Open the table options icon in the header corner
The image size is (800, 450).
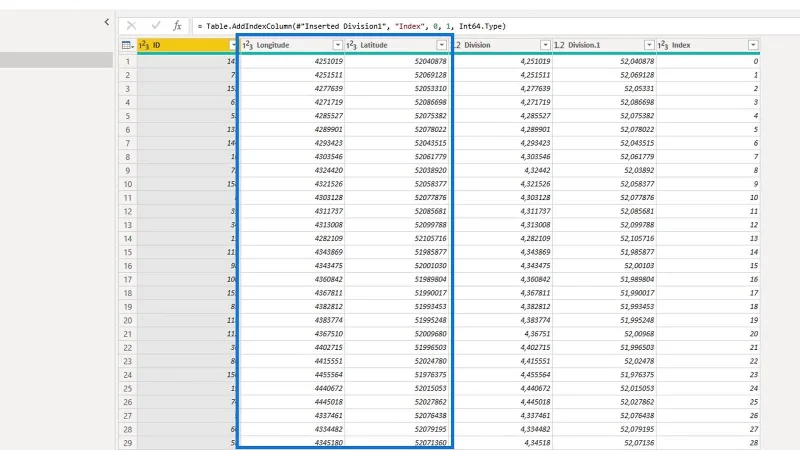[128, 45]
